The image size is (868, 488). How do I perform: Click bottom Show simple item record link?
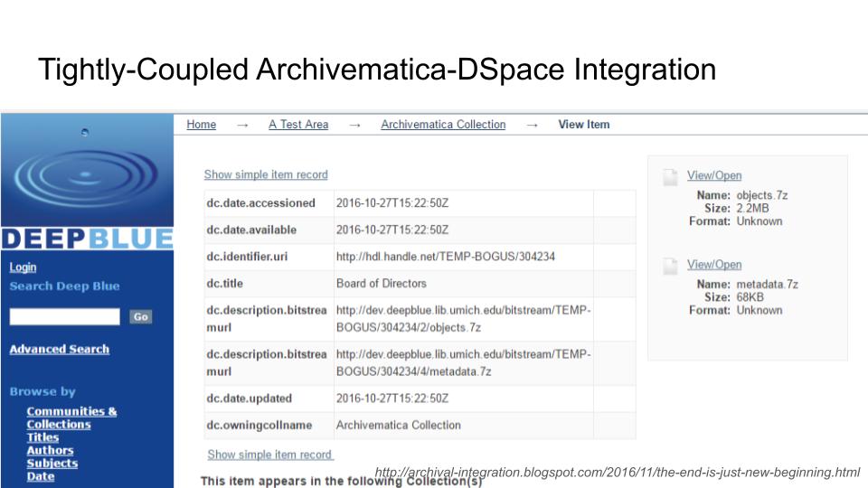(x=269, y=455)
